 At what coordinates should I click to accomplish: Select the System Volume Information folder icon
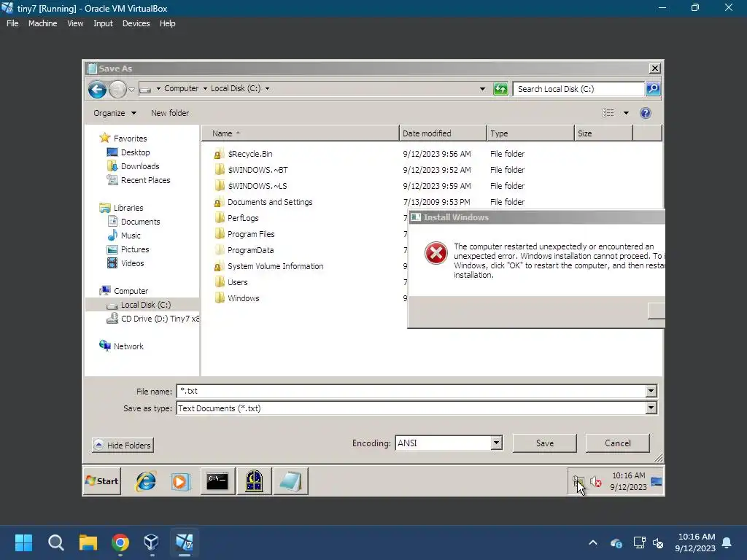(219, 266)
